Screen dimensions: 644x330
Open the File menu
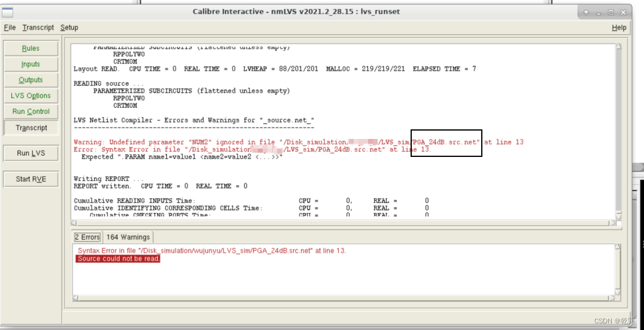tap(10, 28)
